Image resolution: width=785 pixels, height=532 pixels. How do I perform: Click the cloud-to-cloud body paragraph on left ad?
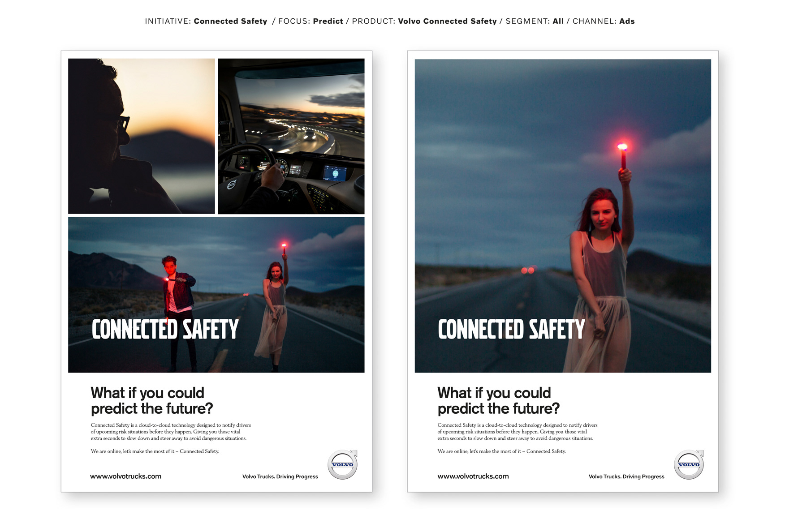171,432
